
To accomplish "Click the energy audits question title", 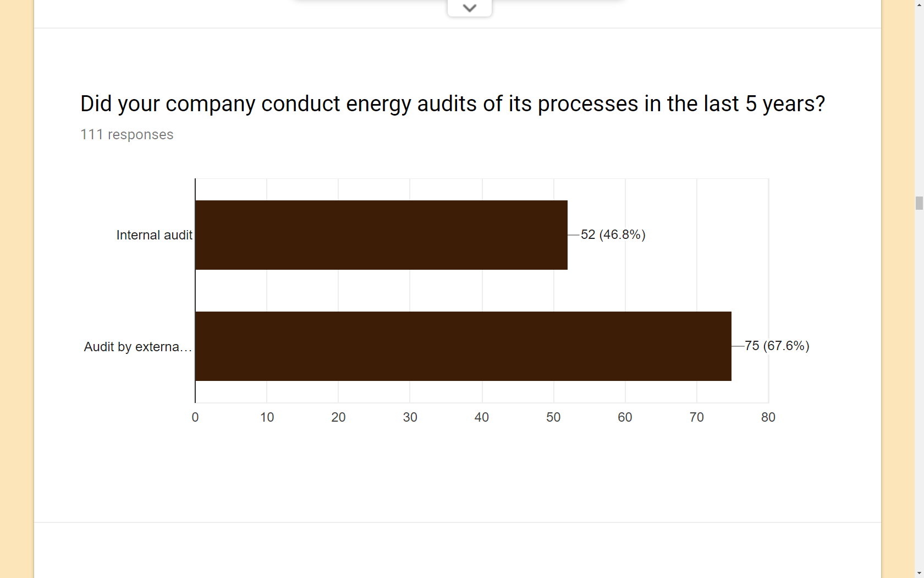I will [x=452, y=103].
